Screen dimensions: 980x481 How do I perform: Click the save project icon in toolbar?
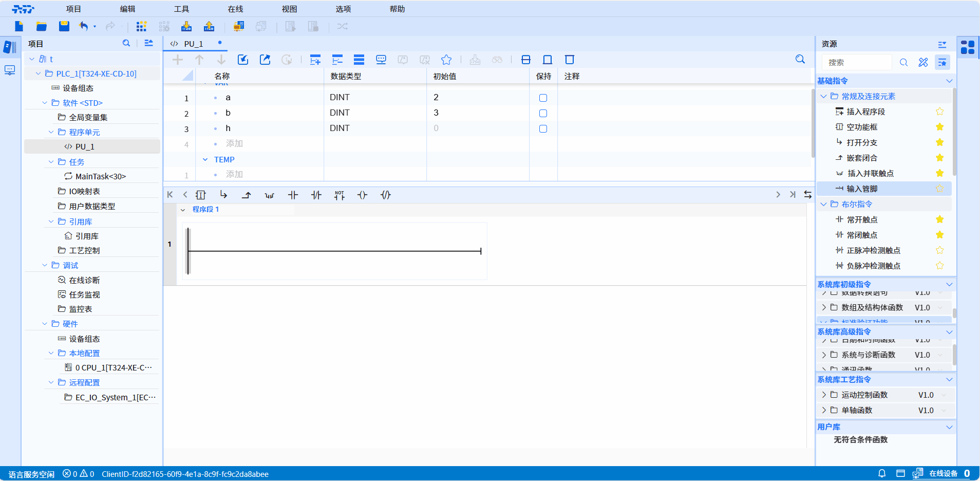click(64, 26)
